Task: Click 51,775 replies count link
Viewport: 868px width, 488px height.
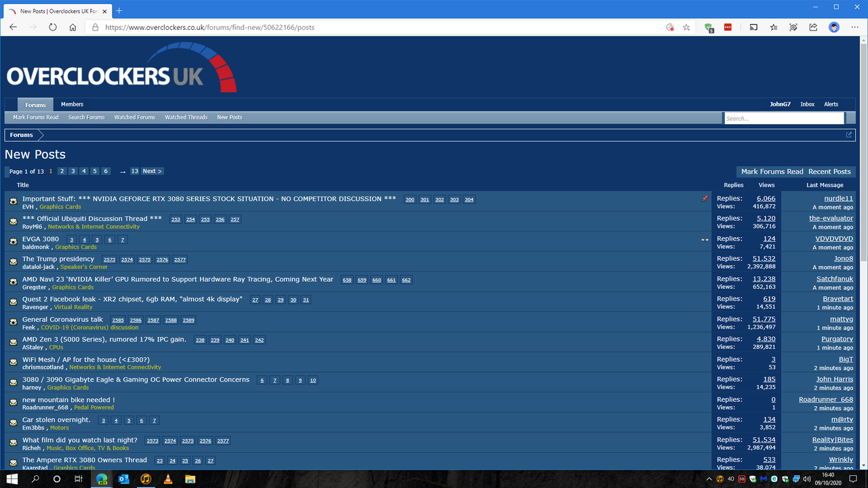Action: (764, 319)
